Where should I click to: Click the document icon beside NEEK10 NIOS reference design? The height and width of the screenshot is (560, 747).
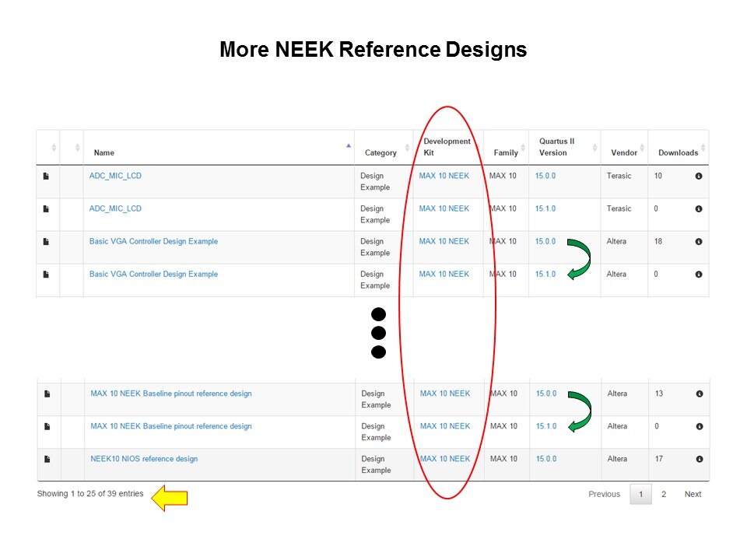(x=47, y=460)
